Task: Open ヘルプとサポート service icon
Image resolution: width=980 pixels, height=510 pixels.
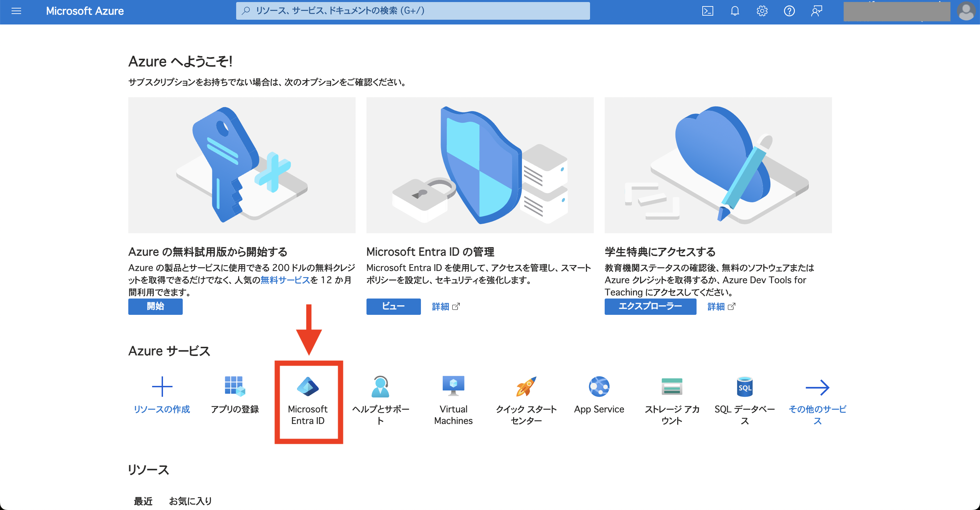Action: point(380,387)
